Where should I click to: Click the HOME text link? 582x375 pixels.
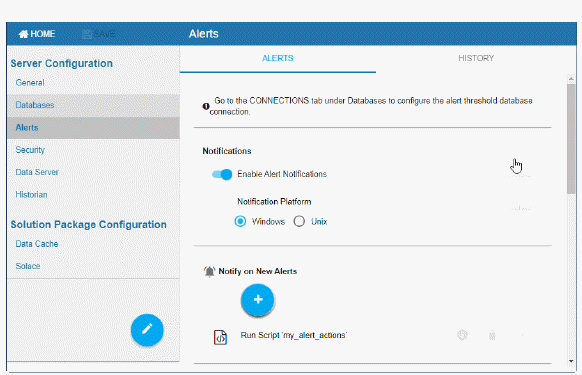[43, 34]
